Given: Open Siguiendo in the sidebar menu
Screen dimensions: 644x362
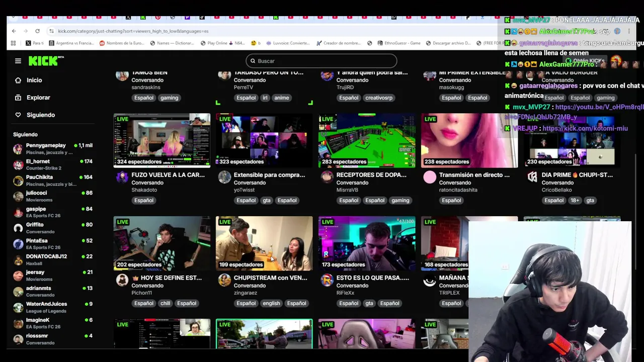Looking at the screenshot, I should 41,115.
